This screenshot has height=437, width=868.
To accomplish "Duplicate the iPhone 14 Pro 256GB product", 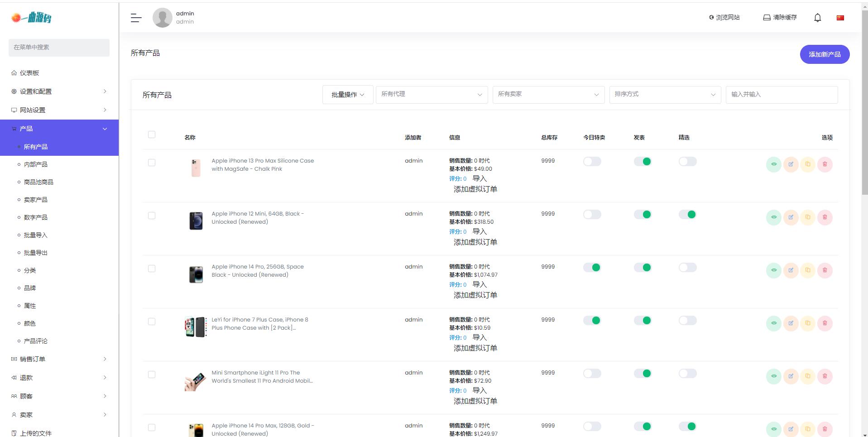I will [808, 270].
